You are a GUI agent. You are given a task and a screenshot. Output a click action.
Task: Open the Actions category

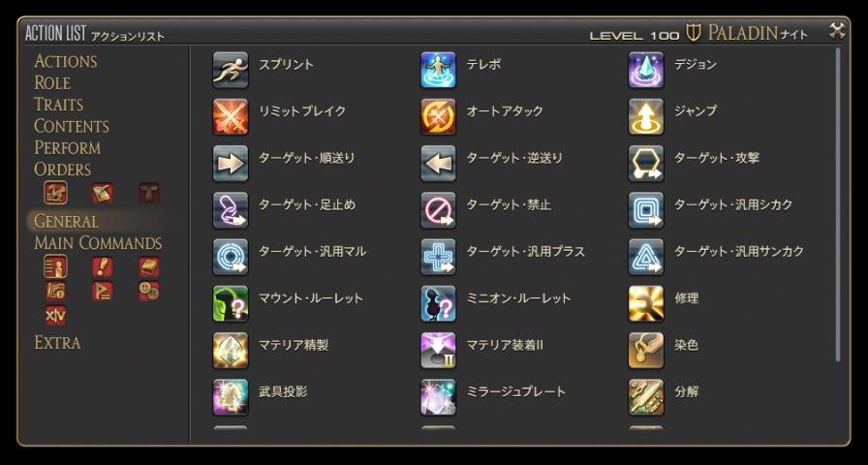(x=65, y=61)
